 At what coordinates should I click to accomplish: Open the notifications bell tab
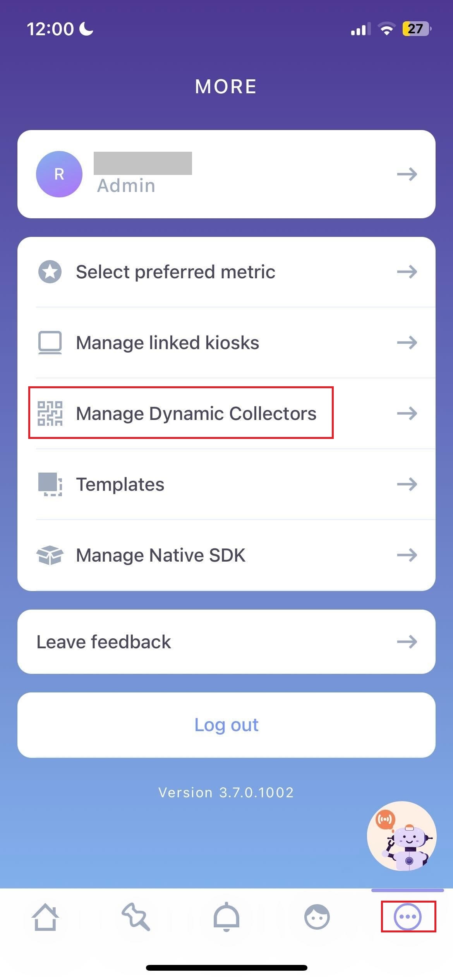[226, 917]
